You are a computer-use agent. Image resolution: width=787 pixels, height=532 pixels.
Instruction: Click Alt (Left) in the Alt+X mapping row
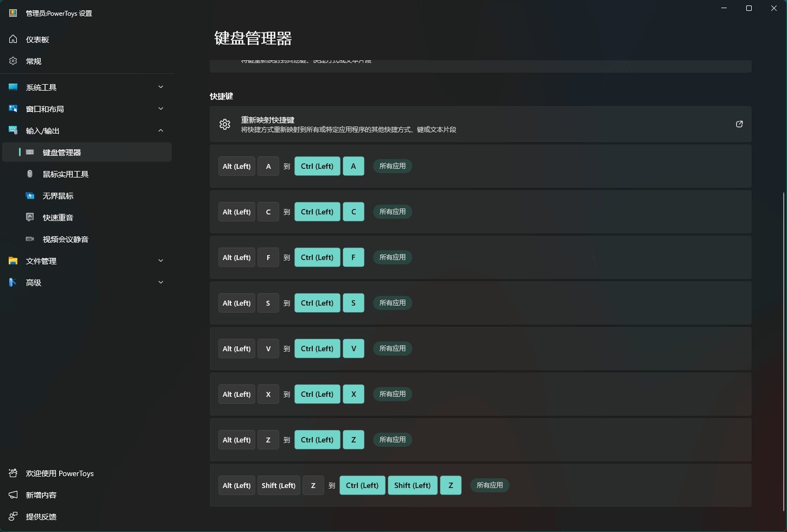click(x=237, y=394)
